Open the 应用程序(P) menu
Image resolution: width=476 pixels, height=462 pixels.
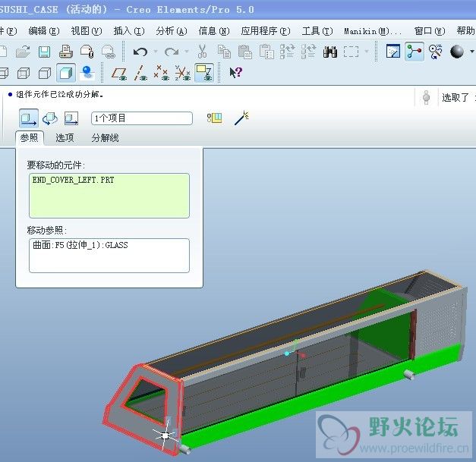pos(266,30)
